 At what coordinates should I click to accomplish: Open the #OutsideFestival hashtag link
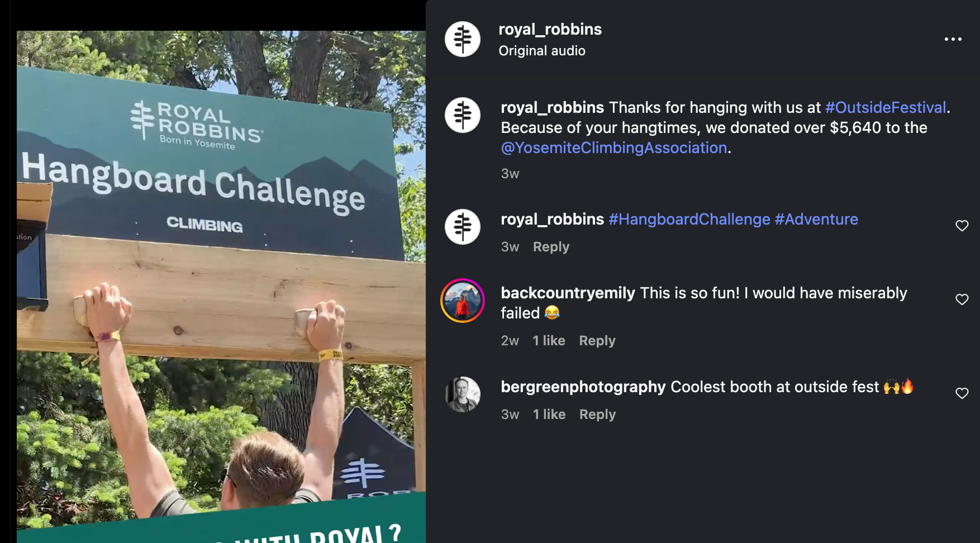point(886,107)
